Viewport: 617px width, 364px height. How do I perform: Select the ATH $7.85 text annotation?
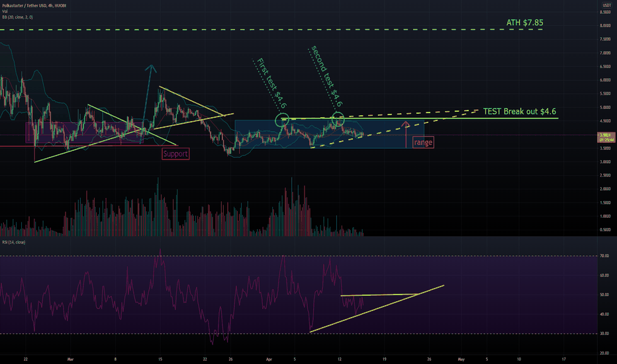pos(524,23)
